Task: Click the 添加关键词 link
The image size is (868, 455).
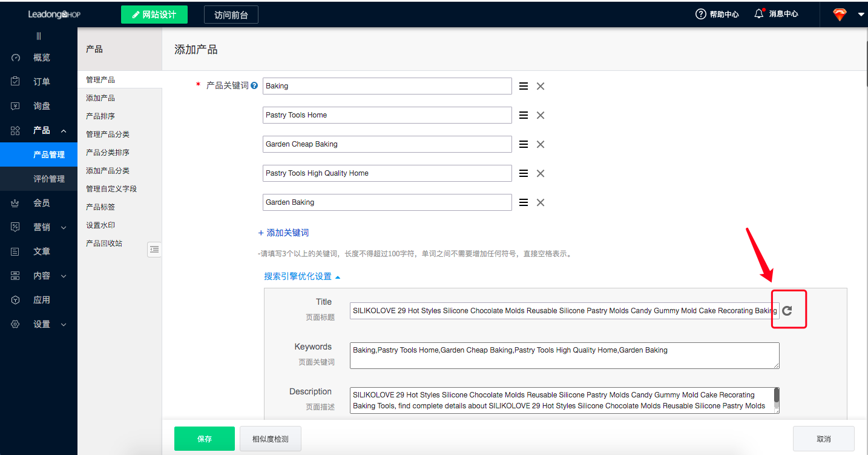Action: pyautogui.click(x=284, y=233)
